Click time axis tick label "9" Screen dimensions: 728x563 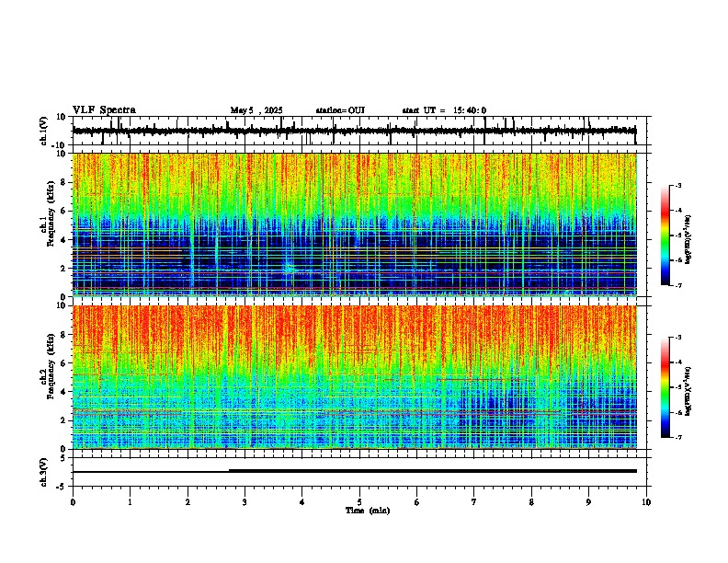click(x=588, y=502)
